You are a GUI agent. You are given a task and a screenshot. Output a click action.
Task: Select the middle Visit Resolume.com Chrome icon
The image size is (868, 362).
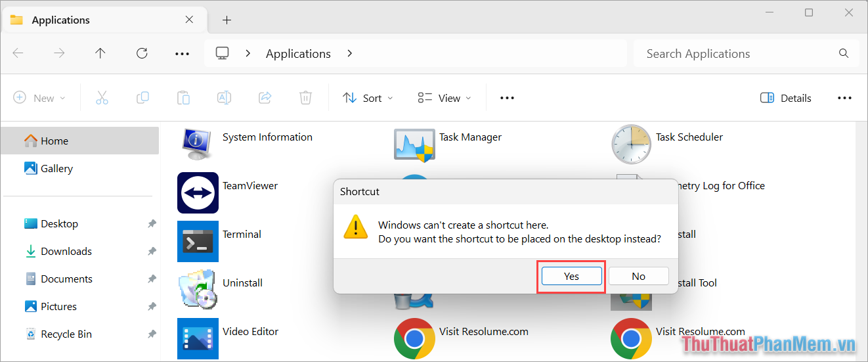[414, 338]
